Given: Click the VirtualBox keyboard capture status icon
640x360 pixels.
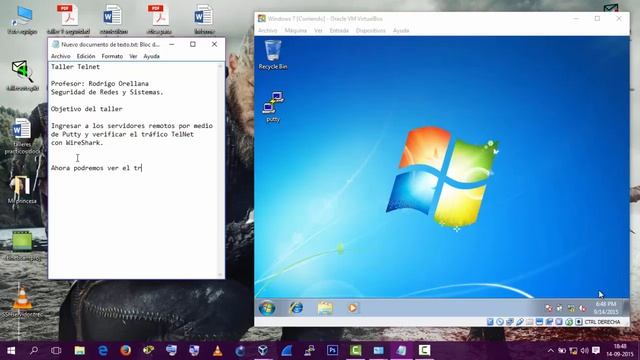Looking at the screenshot, I should [578, 322].
